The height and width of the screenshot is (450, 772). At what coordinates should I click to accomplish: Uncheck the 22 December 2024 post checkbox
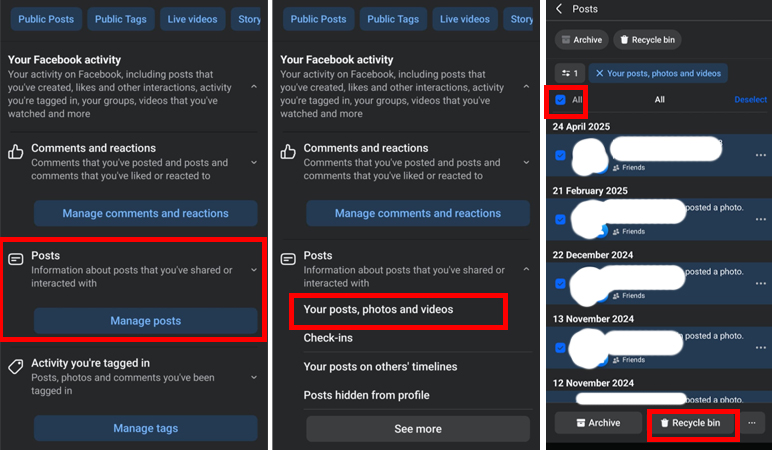coord(560,284)
